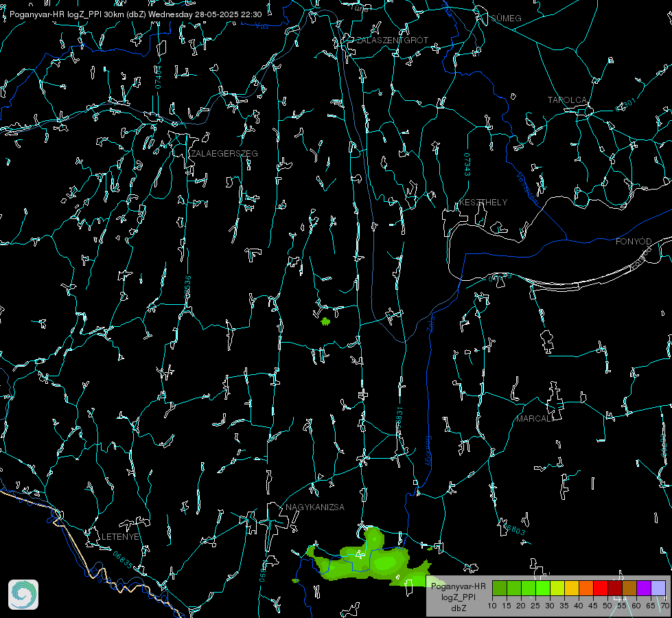Select the lavender 65-70 dBZ legend swatch
The image size is (672, 618).
click(658, 588)
